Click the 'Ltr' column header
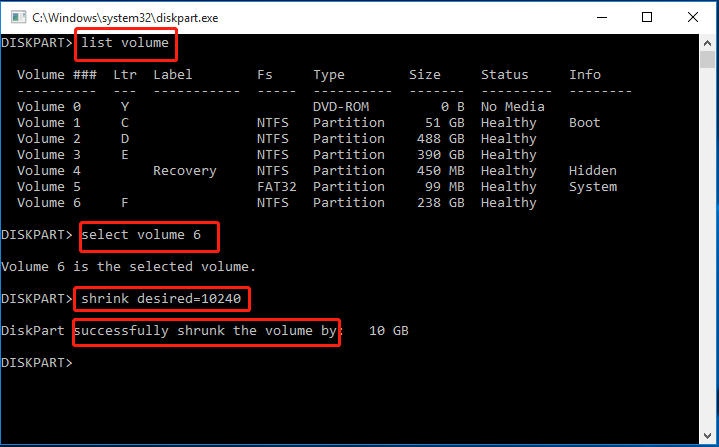The width and height of the screenshot is (719, 447). point(125,75)
